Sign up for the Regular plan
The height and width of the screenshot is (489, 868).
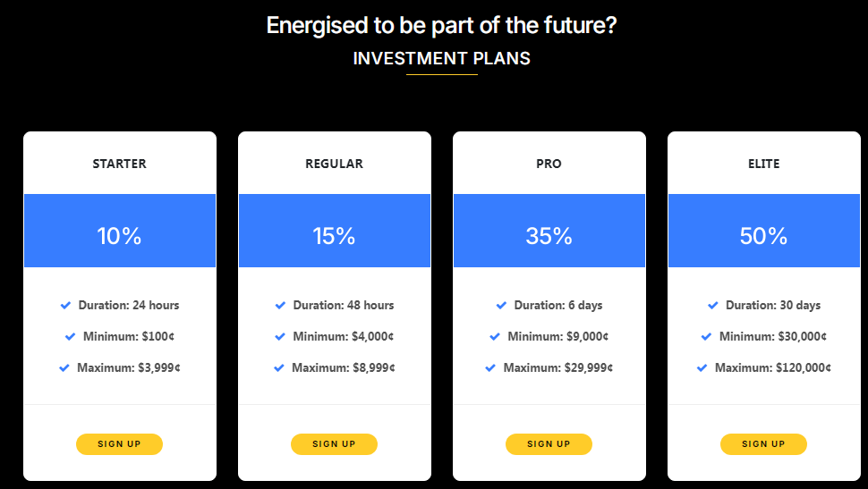(335, 444)
